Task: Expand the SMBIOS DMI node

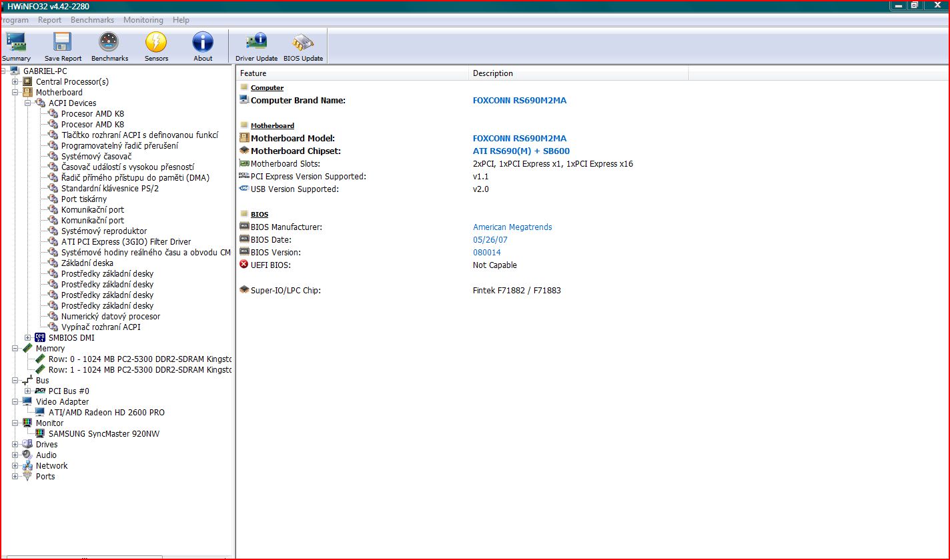Action: coord(28,338)
